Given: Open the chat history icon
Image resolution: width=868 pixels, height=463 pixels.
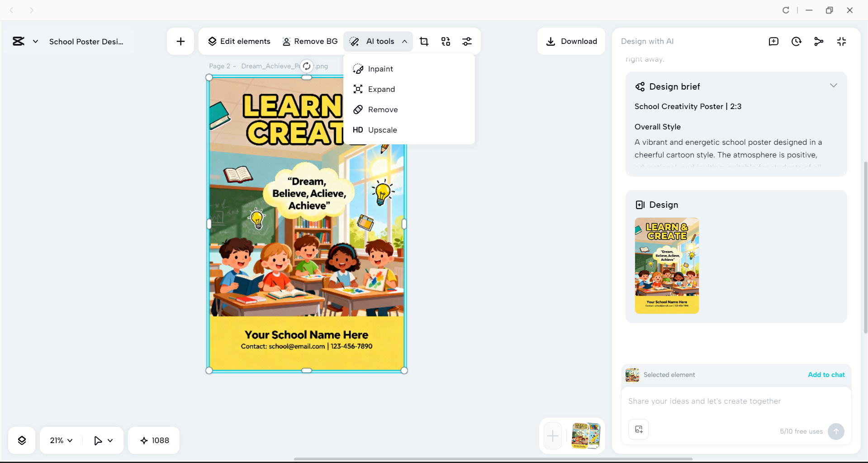Looking at the screenshot, I should pyautogui.click(x=797, y=41).
